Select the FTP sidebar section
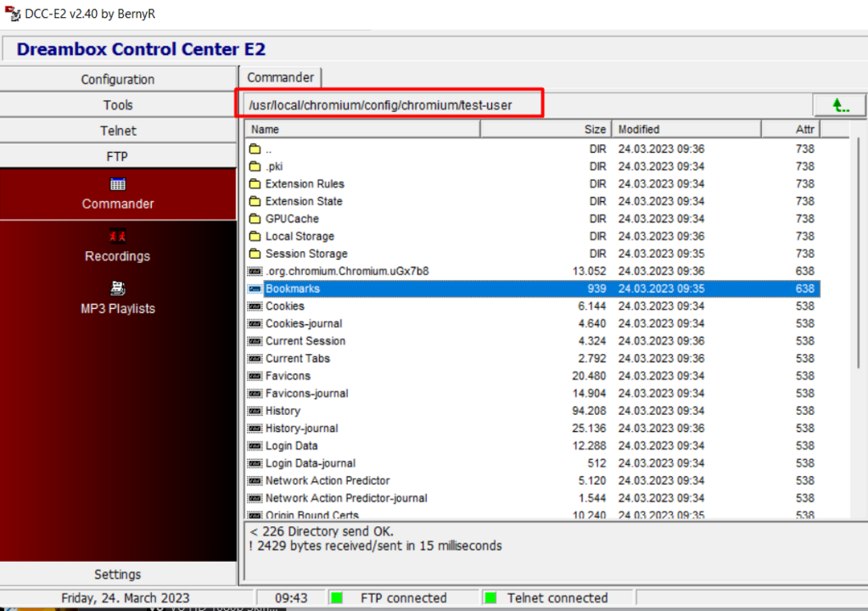This screenshot has width=868, height=611. 118,157
